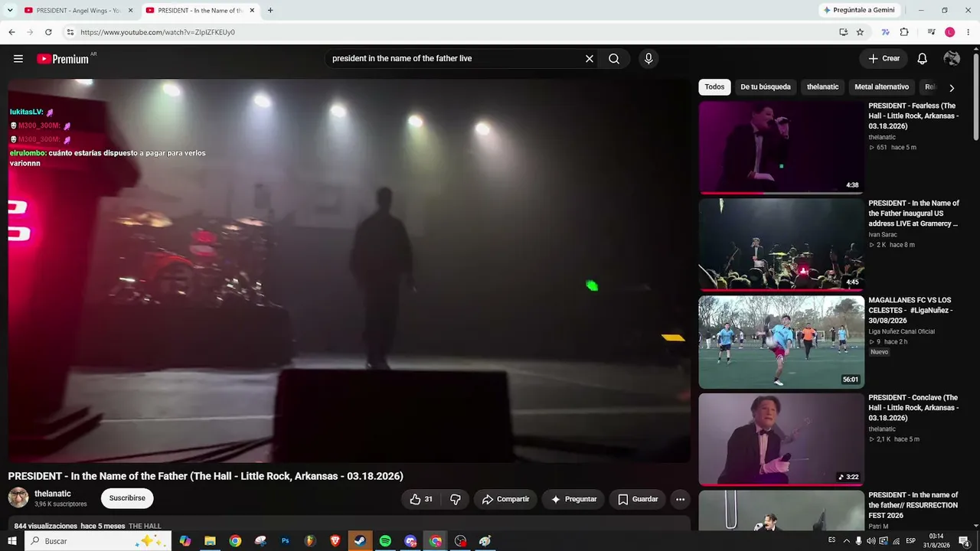Open Brave browser from the taskbar
980x551 pixels.
(335, 541)
